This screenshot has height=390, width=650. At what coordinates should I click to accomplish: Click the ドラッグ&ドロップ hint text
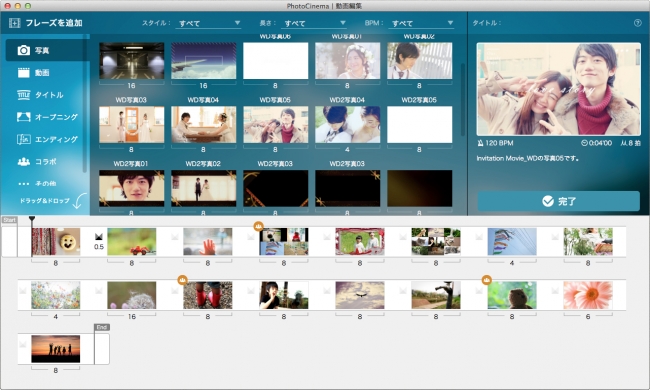tap(45, 201)
